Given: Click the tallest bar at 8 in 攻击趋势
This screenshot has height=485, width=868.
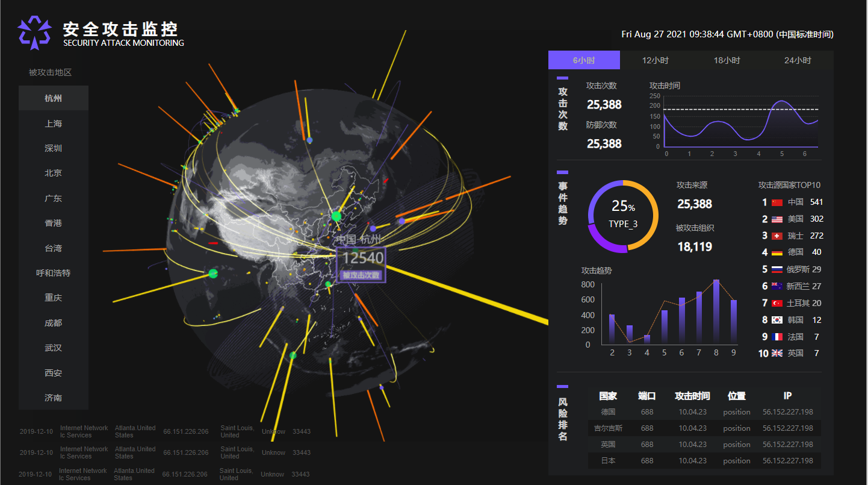Looking at the screenshot, I should point(716,312).
